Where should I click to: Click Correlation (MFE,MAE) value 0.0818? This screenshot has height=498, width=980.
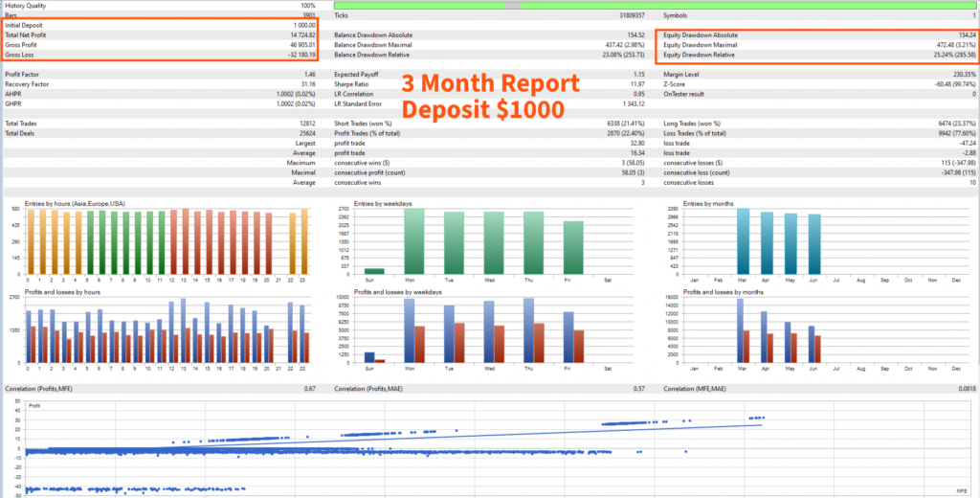(967, 389)
